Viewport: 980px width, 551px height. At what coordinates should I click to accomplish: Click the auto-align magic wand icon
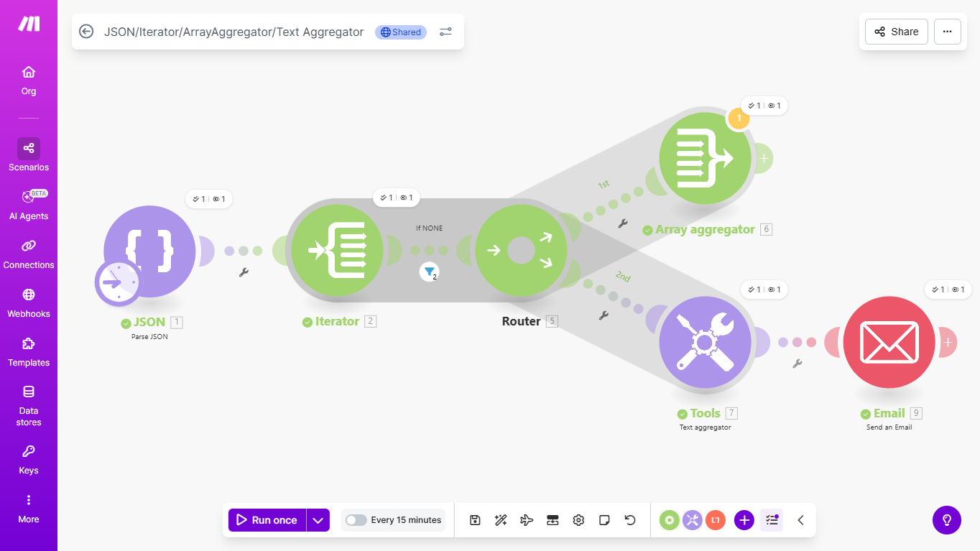[x=501, y=520]
